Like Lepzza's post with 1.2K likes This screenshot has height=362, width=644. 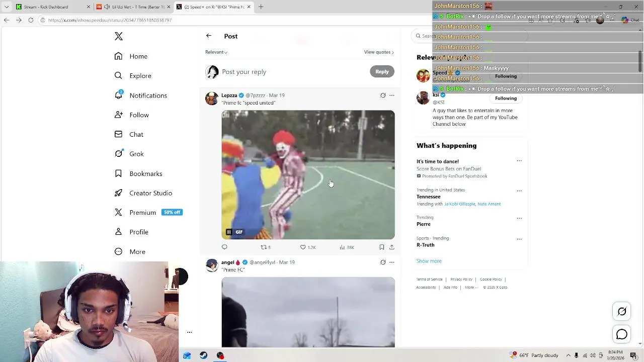pyautogui.click(x=307, y=247)
